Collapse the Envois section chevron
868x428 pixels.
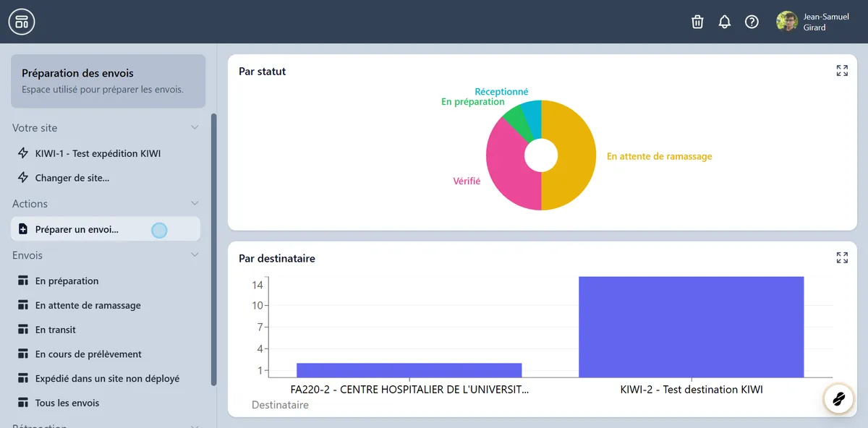pos(194,255)
